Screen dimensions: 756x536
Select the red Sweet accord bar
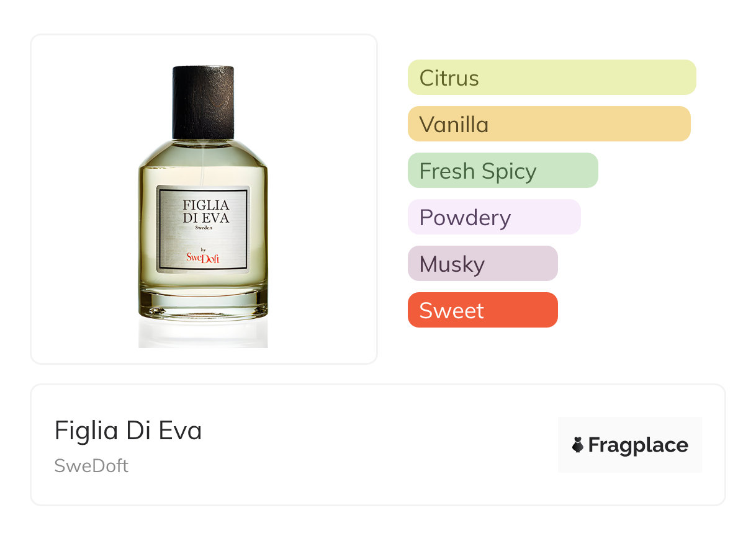(x=483, y=310)
